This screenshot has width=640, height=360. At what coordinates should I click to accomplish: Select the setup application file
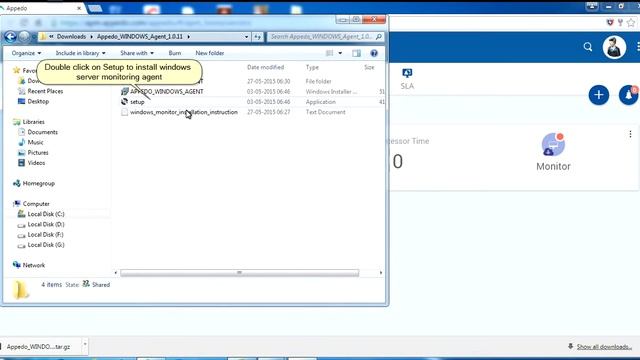pos(137,102)
